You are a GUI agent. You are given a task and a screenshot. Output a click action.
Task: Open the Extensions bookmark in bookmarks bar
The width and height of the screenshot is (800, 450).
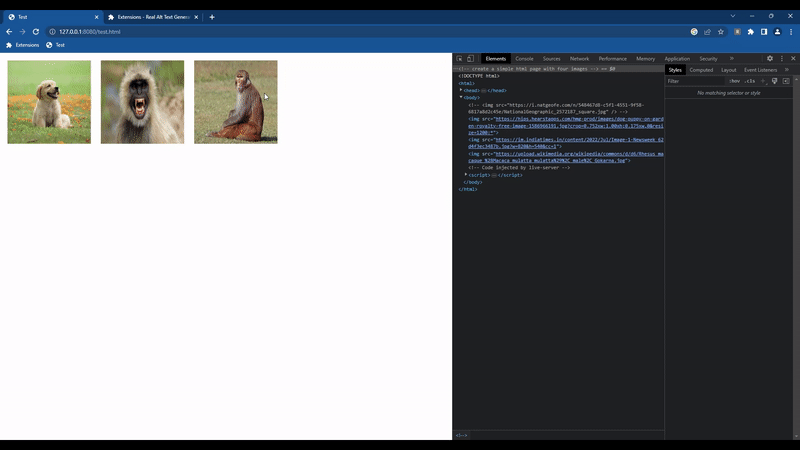pos(22,45)
